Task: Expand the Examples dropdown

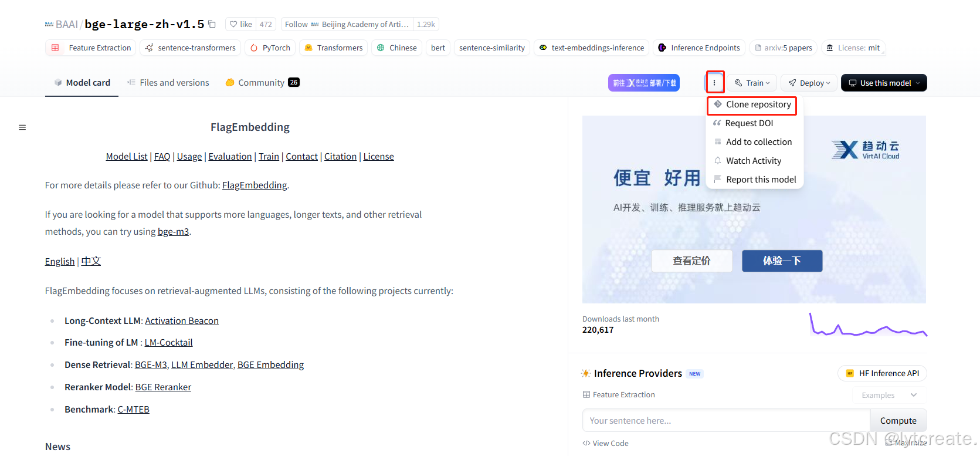Action: click(889, 395)
